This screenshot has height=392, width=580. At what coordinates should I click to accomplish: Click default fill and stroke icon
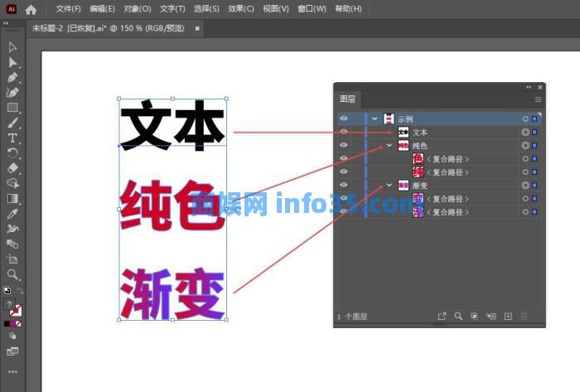click(x=7, y=290)
